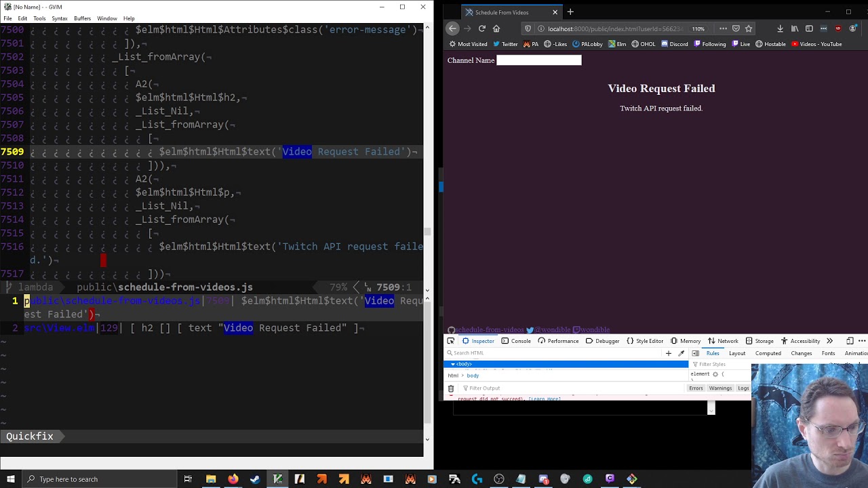The height and width of the screenshot is (488, 868).
Task: Save page to Pocket
Action: point(736,28)
